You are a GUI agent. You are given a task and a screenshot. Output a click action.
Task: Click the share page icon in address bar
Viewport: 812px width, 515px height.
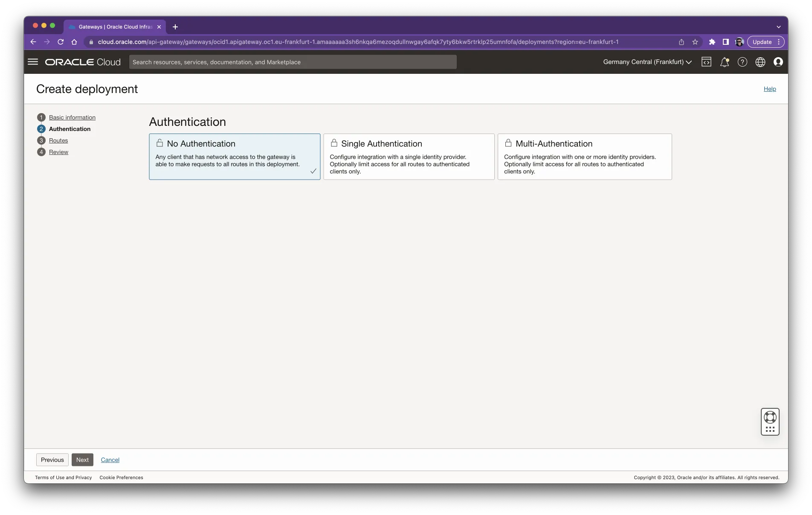681,42
